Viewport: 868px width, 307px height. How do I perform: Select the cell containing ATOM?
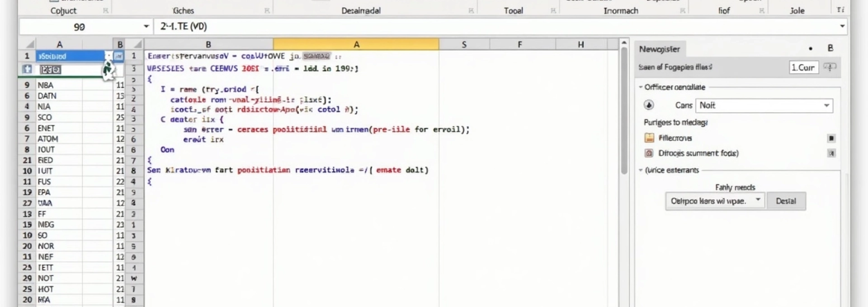(59, 139)
